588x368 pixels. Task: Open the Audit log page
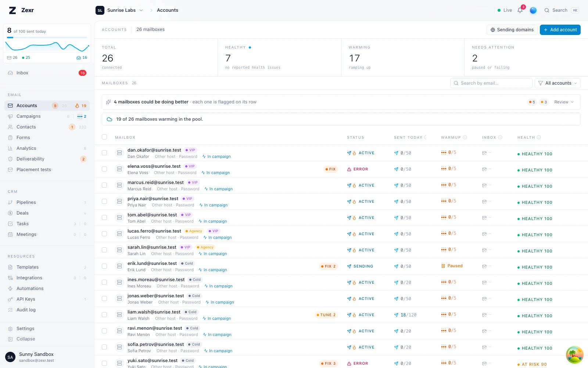coord(47,310)
